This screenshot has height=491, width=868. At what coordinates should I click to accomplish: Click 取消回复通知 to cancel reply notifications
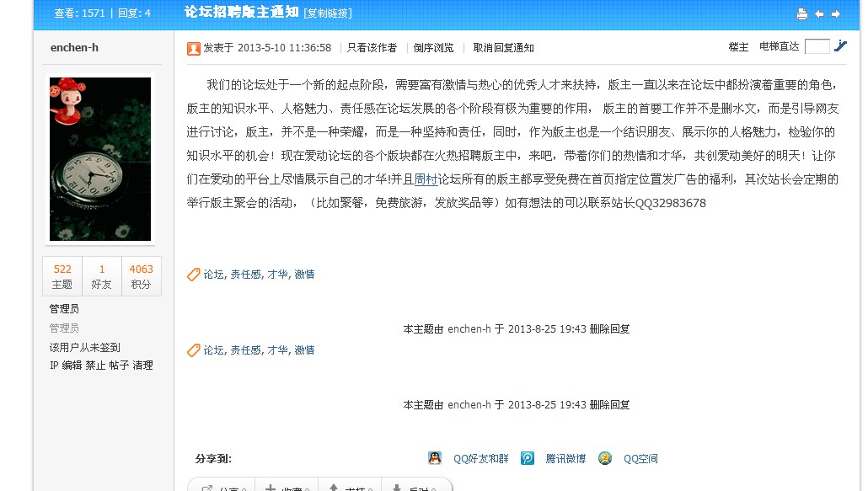click(x=503, y=48)
